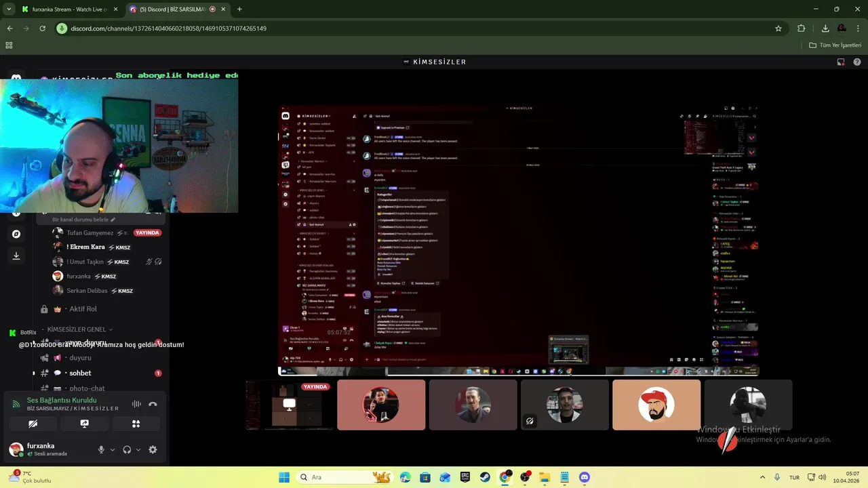This screenshot has width=868, height=488.
Task: Open Discord inbox icon at top right
Action: 841,62
